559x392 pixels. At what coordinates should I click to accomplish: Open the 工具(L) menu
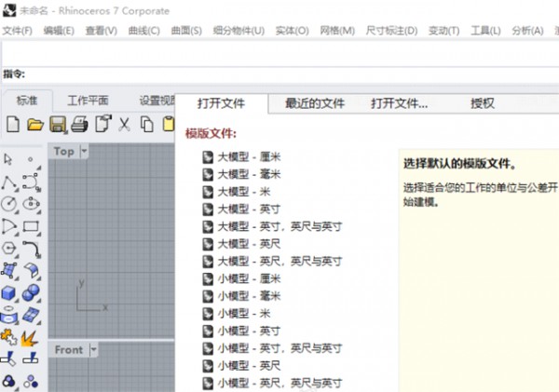pyautogui.click(x=485, y=31)
